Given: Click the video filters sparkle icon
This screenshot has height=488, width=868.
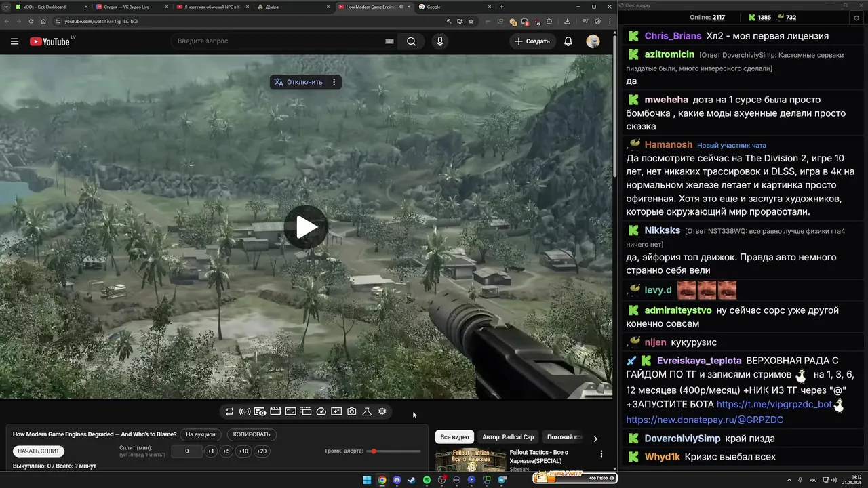Looking at the screenshot, I should (x=336, y=411).
